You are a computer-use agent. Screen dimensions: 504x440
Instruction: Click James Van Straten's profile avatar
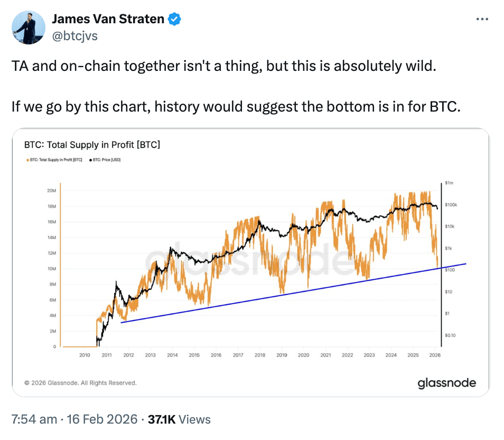(29, 27)
